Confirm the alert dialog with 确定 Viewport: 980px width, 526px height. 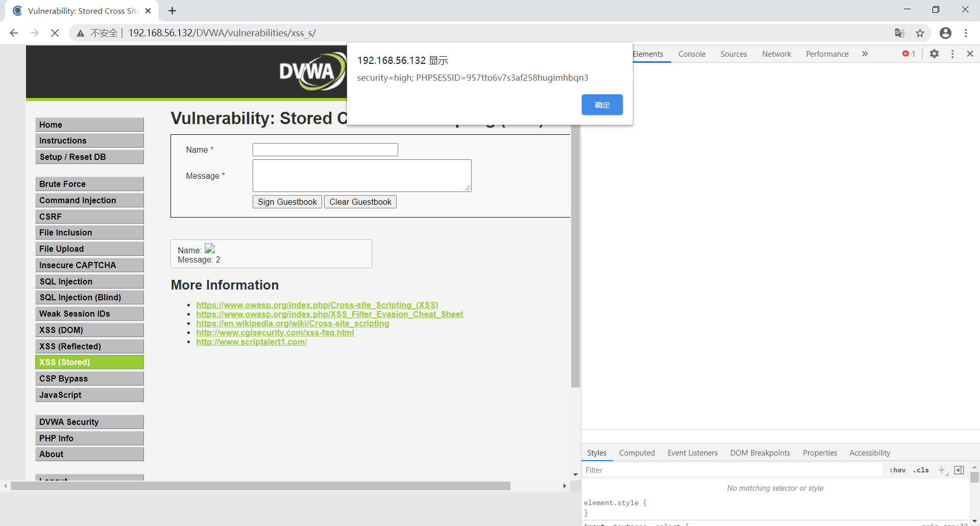[x=602, y=105]
